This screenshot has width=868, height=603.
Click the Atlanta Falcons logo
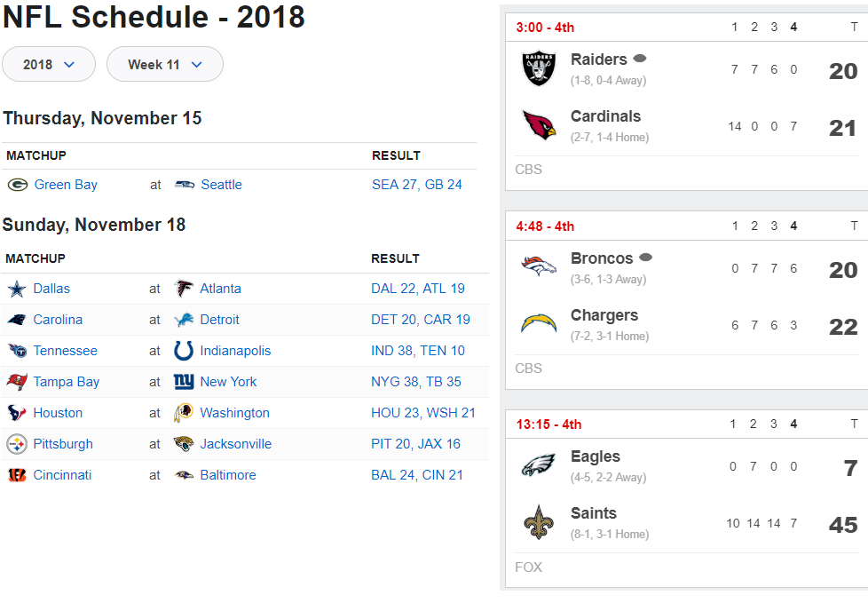pos(184,289)
